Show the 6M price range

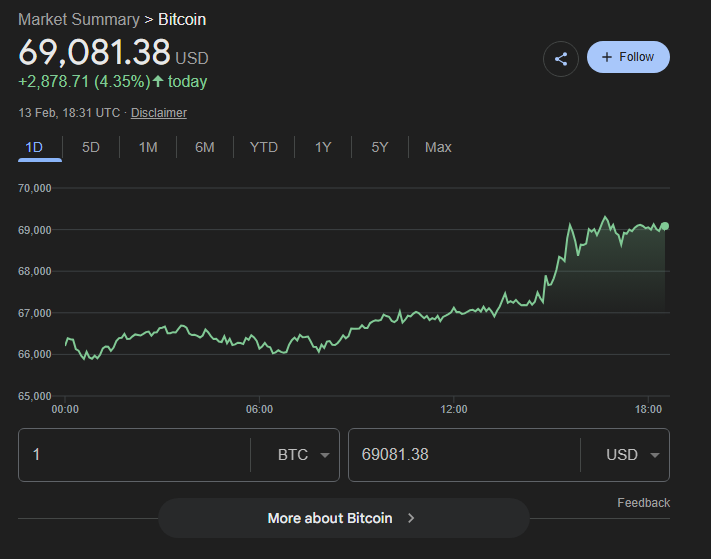[205, 147]
